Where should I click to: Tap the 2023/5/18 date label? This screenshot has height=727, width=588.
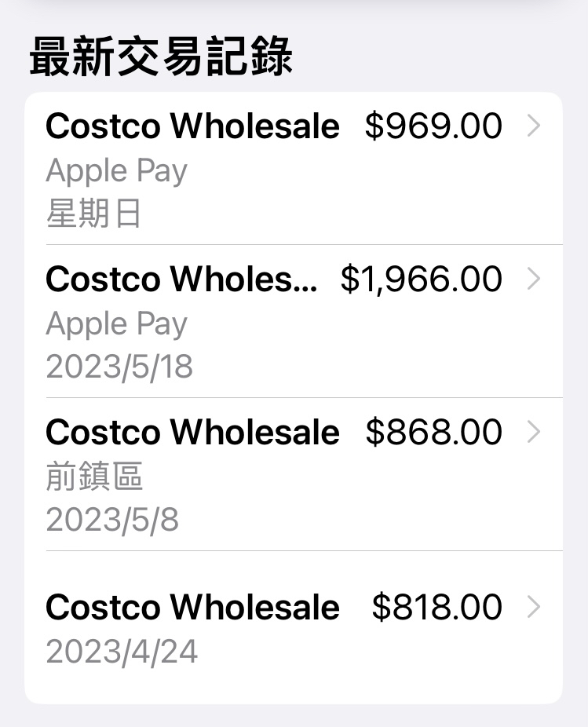coord(119,367)
